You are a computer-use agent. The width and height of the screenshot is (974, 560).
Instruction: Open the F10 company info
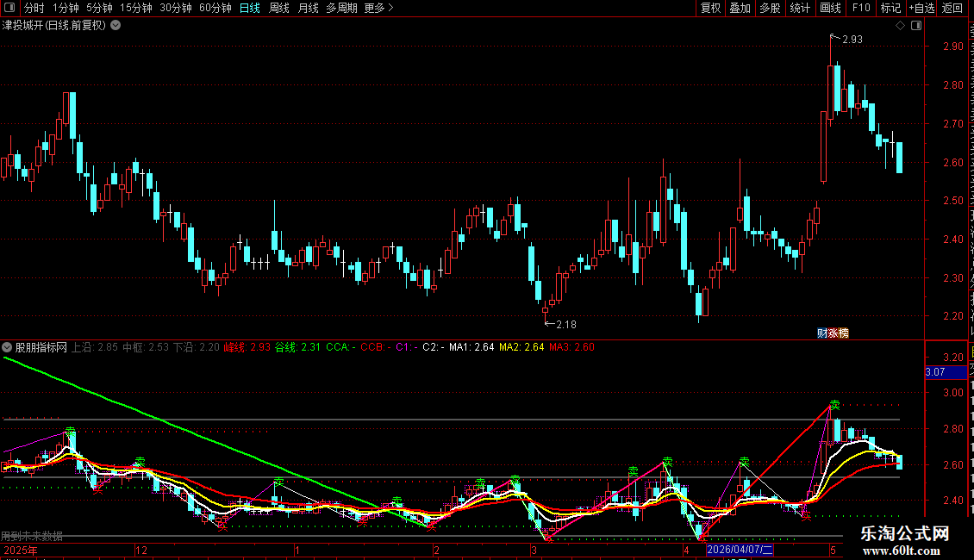[861, 8]
